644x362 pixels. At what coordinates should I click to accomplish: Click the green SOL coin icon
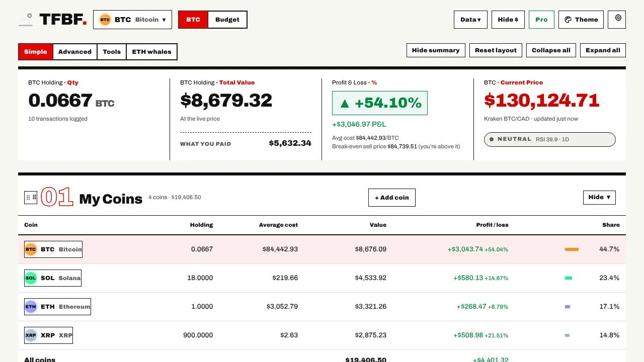coord(31,278)
